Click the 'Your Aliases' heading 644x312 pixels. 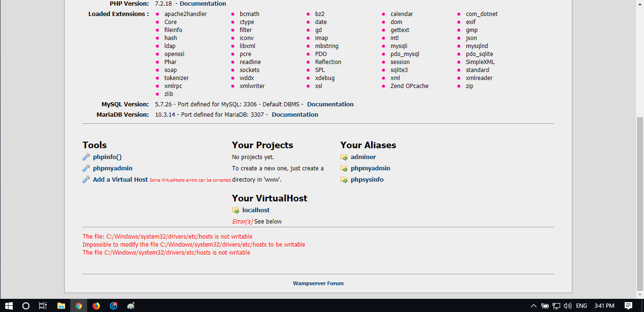point(368,145)
